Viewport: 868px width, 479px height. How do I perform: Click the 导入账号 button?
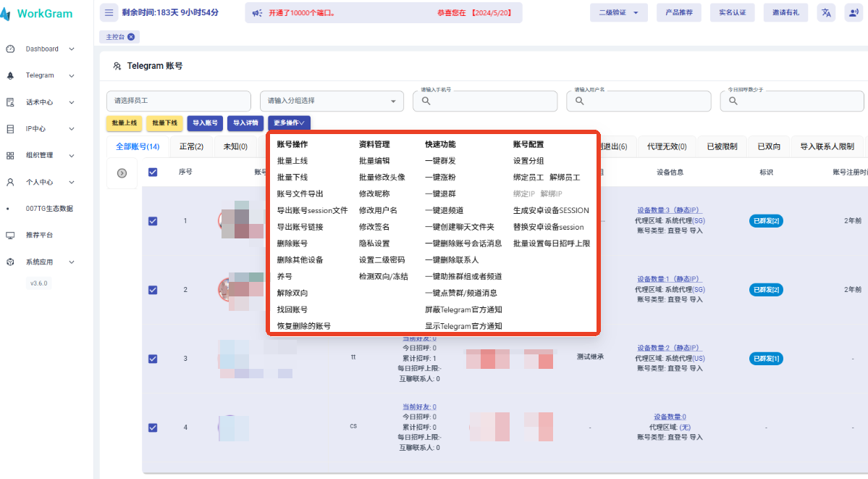[x=205, y=123]
